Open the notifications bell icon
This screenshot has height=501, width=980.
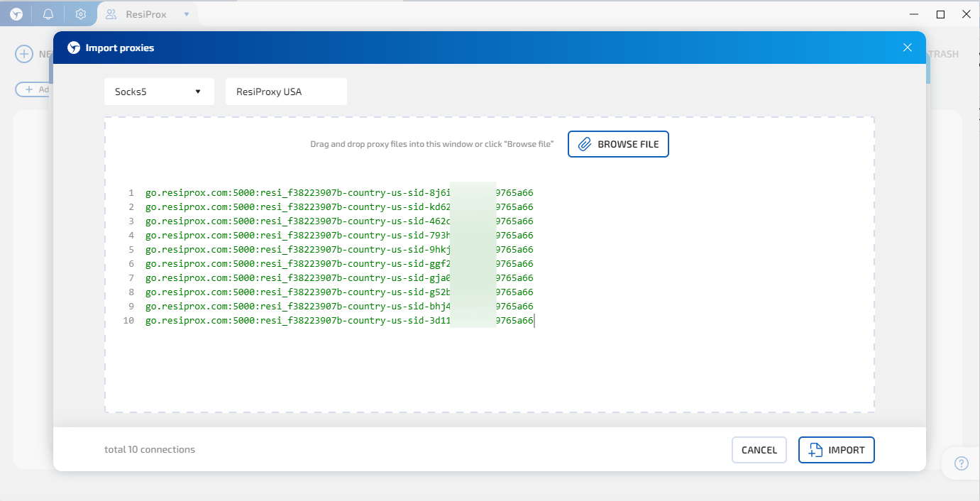[x=48, y=14]
